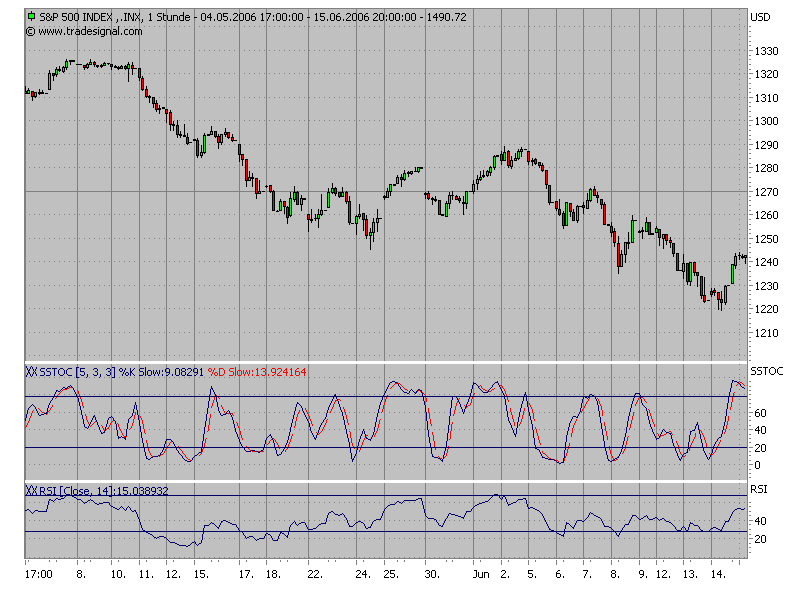Click the 1290 price axis label
Viewport: 806px width, 591px height.
pyautogui.click(x=766, y=145)
